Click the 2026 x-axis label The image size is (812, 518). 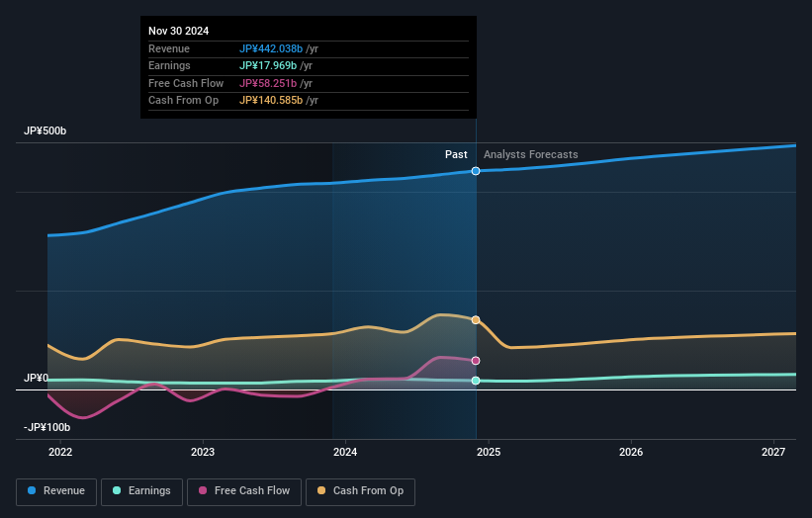point(631,452)
